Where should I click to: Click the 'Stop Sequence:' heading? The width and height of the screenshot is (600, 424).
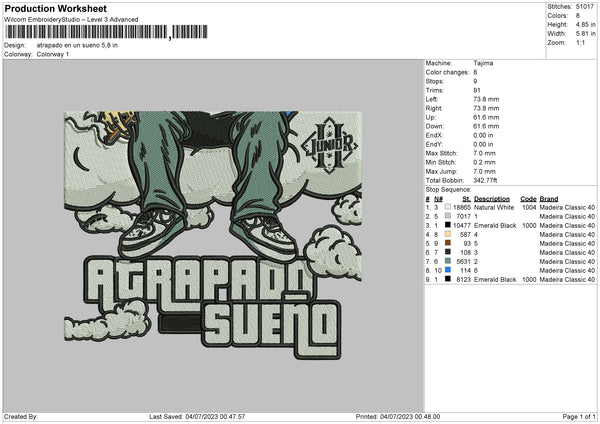(448, 189)
